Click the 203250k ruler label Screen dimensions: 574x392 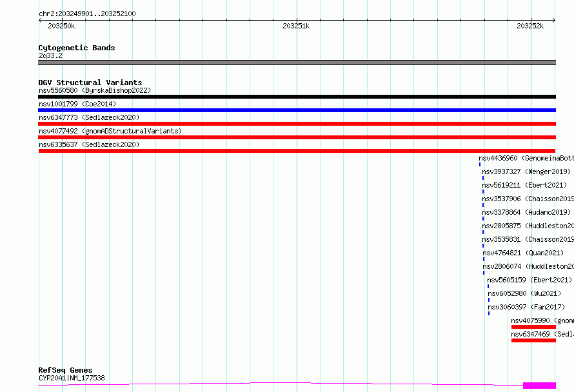click(x=61, y=26)
